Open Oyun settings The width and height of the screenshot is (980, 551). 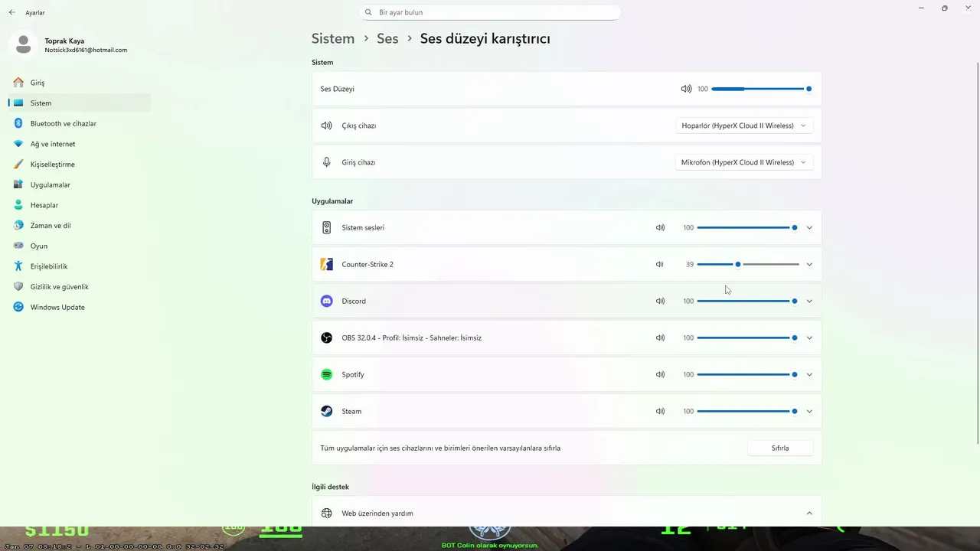[x=80, y=246]
